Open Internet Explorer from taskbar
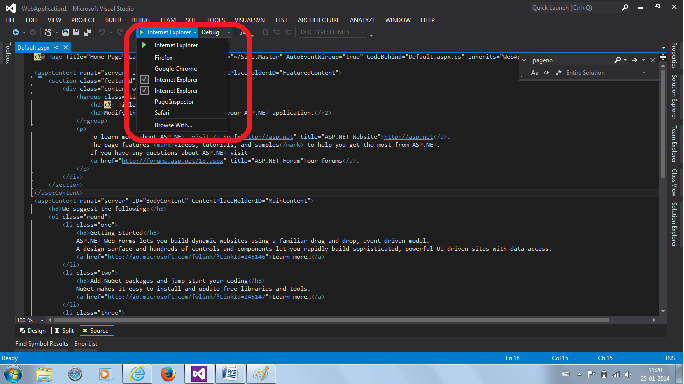Screen dimensions: 684x384 click(137, 374)
